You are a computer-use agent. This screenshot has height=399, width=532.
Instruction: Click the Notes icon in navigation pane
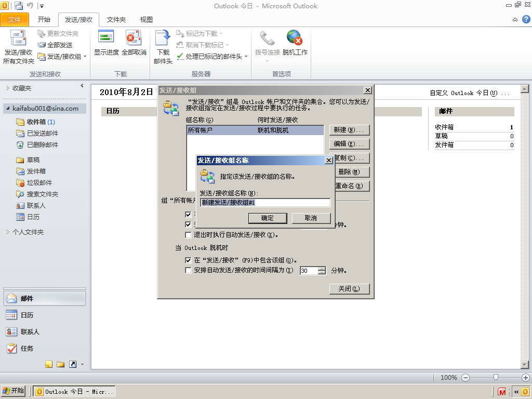click(49, 364)
